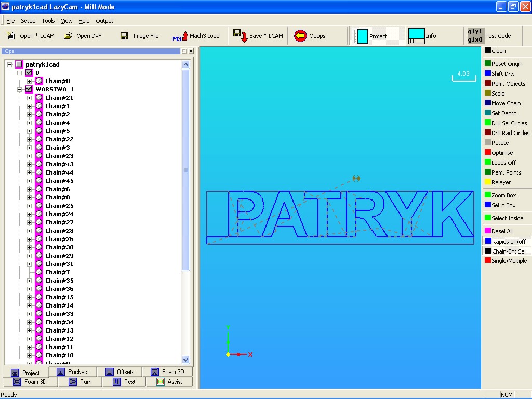Select Chain#14 in the tree
Image resolution: width=532 pixels, height=399 pixels.
59,305
